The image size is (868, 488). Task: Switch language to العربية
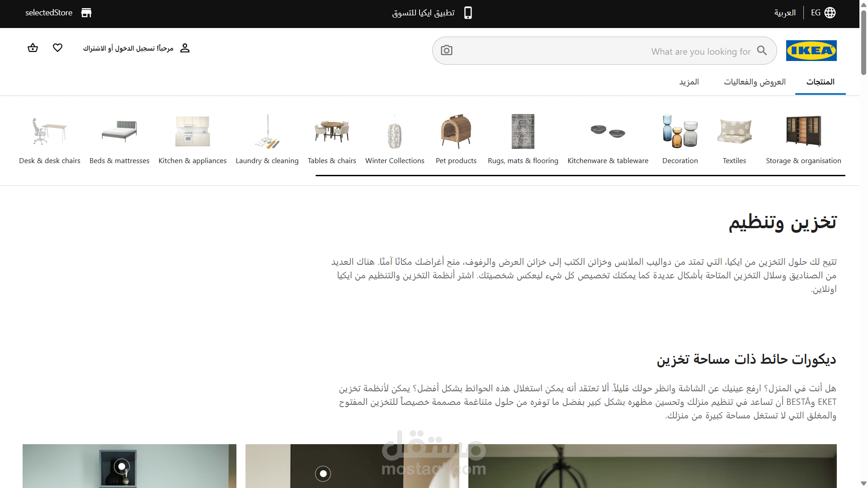785,13
